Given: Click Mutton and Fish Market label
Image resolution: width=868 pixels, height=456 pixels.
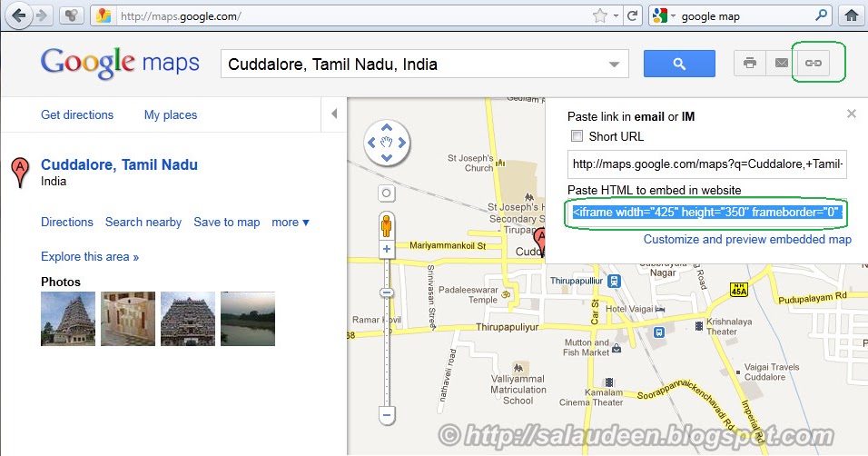Looking at the screenshot, I should point(587,347).
